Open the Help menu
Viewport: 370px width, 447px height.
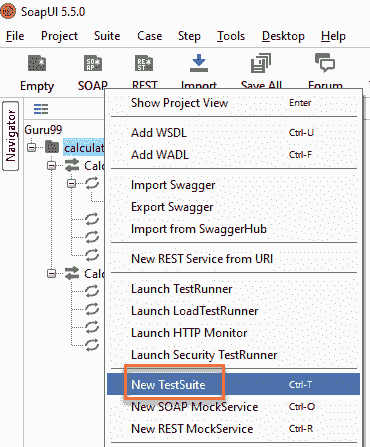point(333,36)
